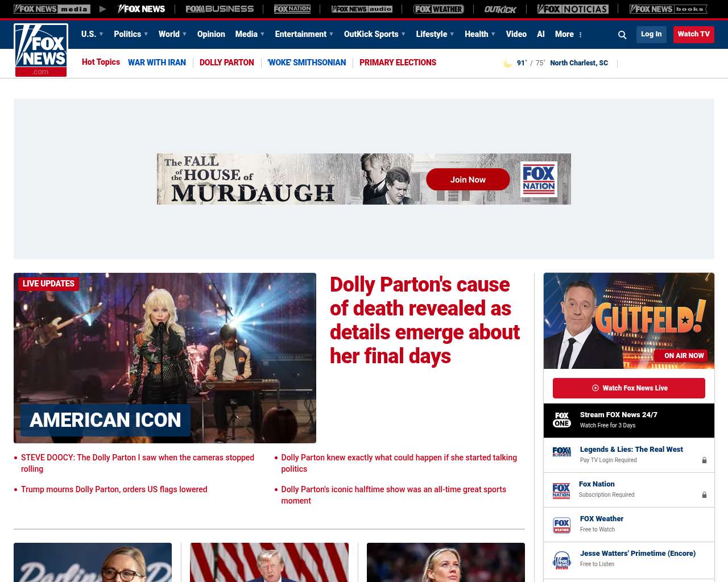
Task: Open Fox News Audio network logo
Action: (362, 9)
